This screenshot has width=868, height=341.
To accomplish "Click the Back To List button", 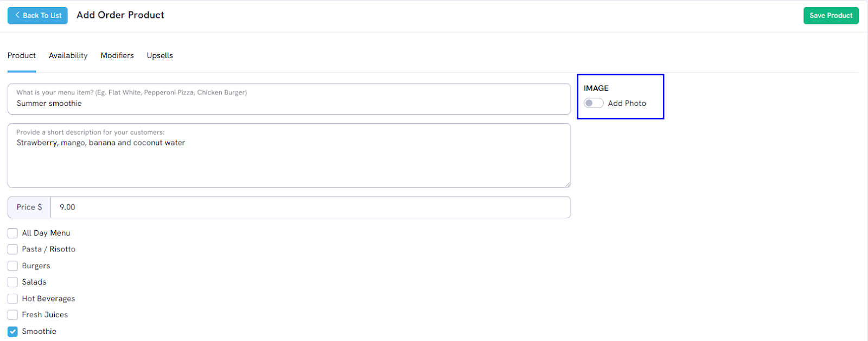I will tap(37, 15).
